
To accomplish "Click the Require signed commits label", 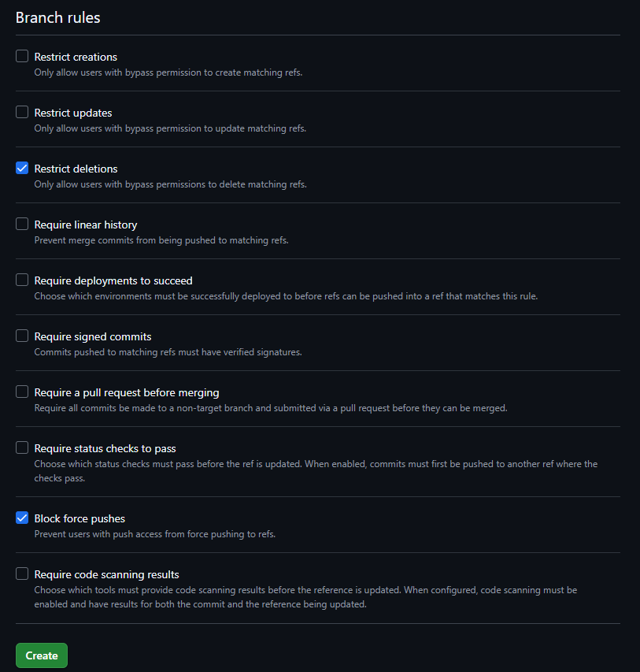I will (93, 336).
